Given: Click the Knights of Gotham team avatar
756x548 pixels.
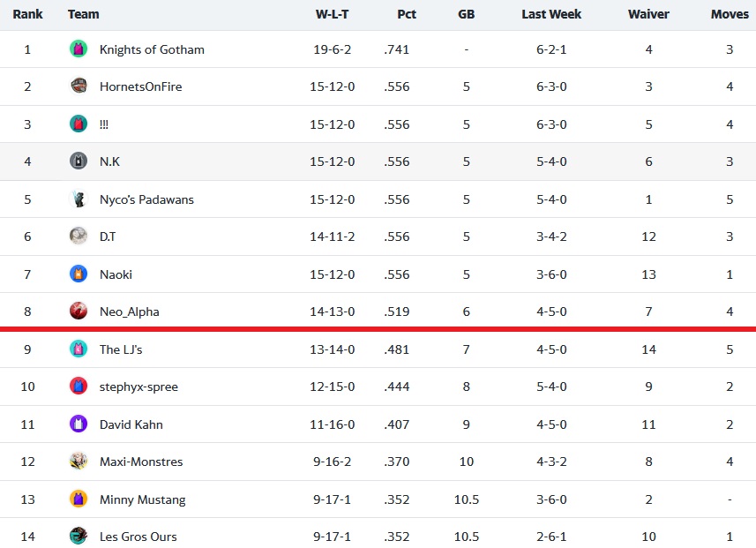Looking at the screenshot, I should [79, 49].
